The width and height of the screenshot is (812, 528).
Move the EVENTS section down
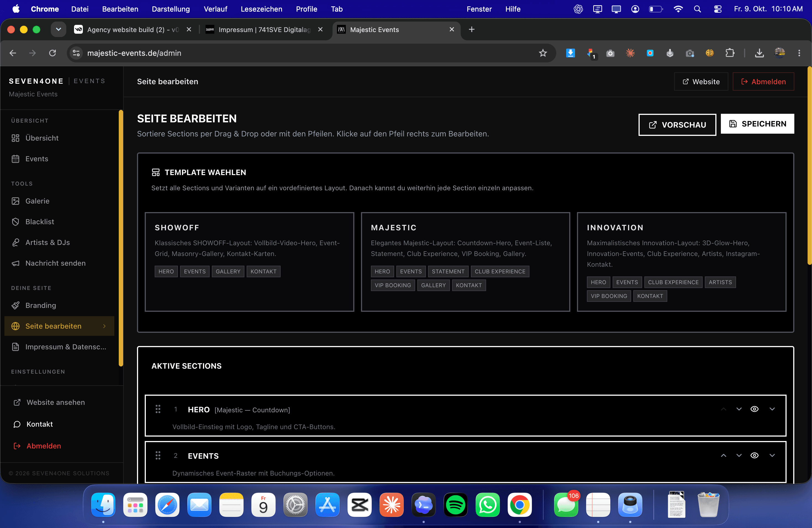(739, 455)
